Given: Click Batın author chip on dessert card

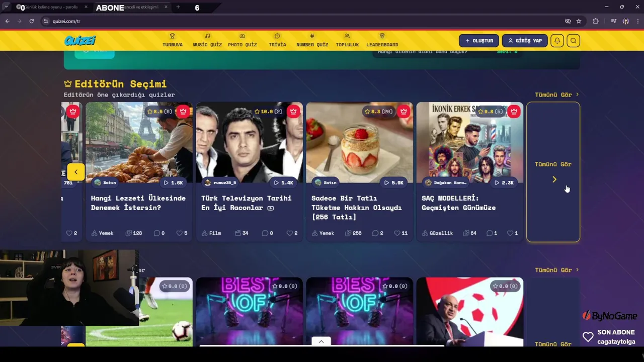Looking at the screenshot, I should click(326, 183).
